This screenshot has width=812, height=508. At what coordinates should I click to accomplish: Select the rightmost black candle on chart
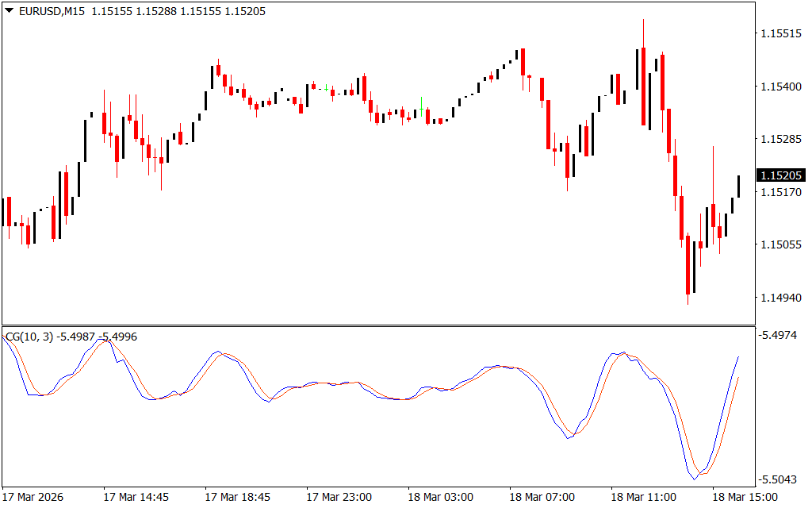[738, 186]
